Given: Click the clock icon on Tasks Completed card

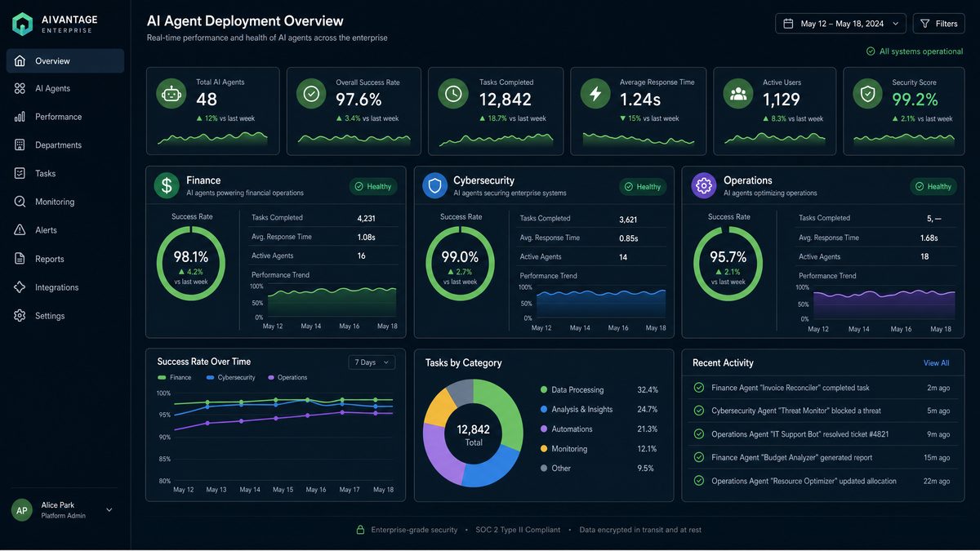Looking at the screenshot, I should 453,94.
